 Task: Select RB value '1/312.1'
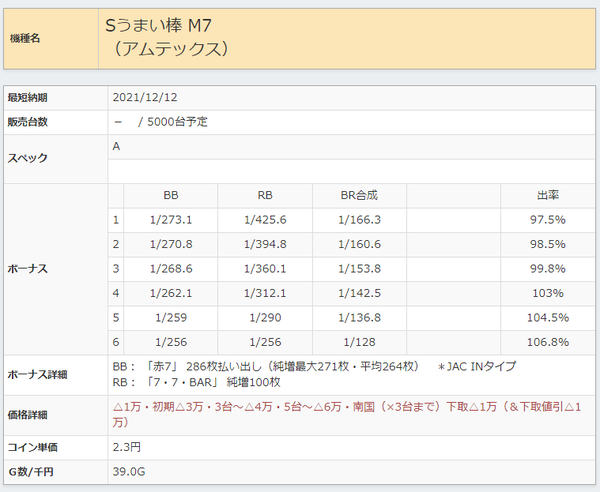click(265, 293)
